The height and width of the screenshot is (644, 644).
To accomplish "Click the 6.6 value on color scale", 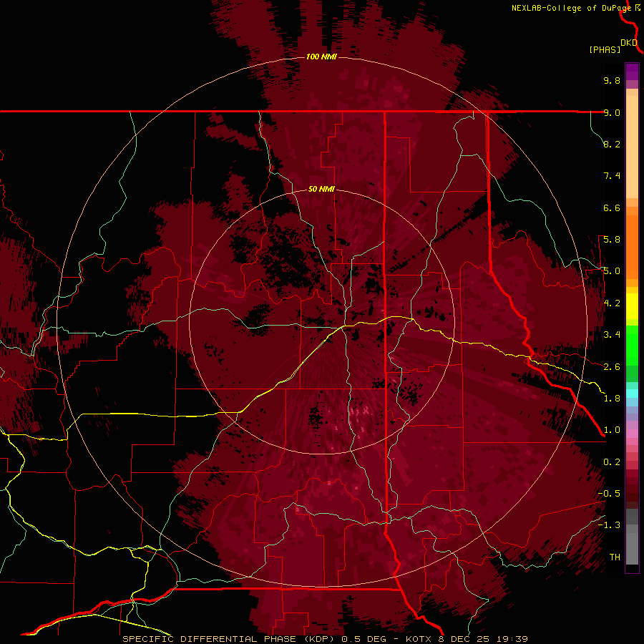I will point(612,208).
